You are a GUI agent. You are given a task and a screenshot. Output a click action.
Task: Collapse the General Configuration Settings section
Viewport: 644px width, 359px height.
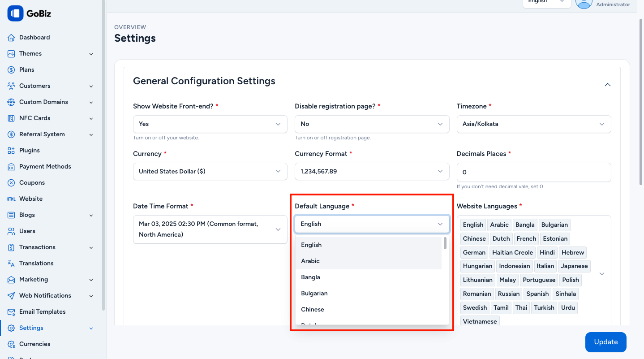coord(607,85)
